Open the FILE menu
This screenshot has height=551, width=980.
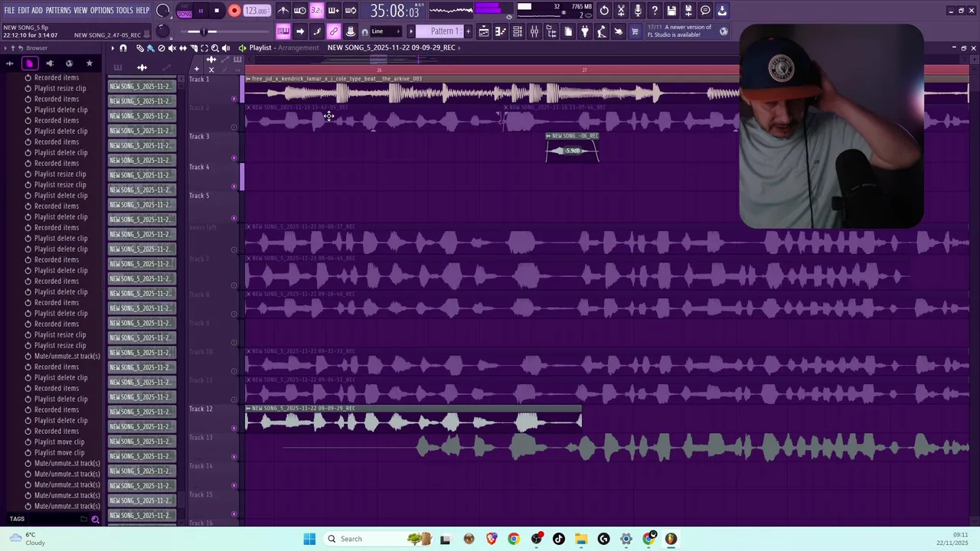(9, 10)
